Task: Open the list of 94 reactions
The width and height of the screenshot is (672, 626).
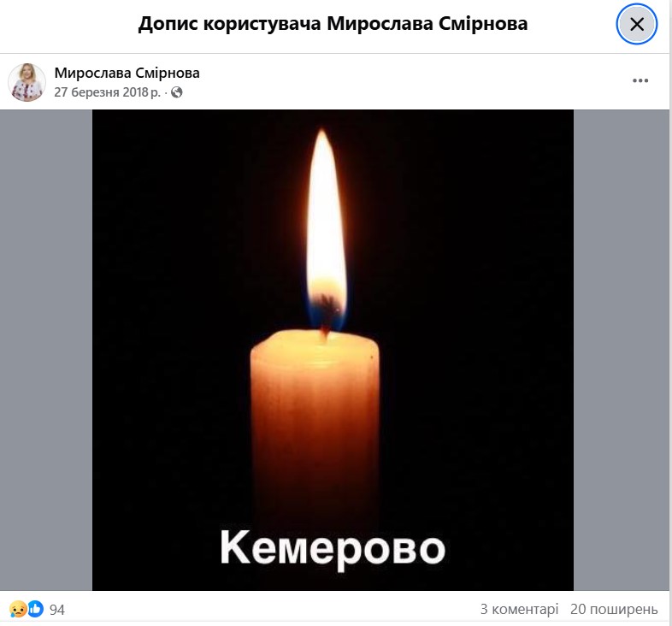Action: pos(57,610)
